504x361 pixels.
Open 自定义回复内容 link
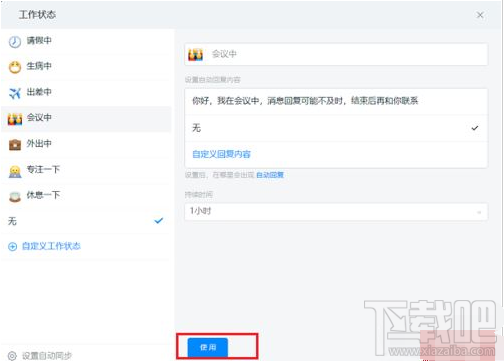pyautogui.click(x=221, y=154)
